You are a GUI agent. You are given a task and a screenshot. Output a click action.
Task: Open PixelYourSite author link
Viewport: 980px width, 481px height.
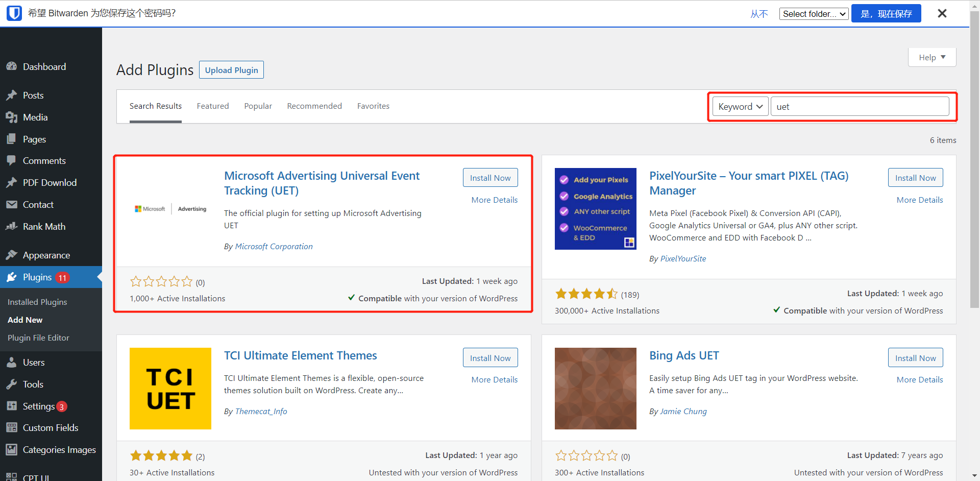pos(683,258)
